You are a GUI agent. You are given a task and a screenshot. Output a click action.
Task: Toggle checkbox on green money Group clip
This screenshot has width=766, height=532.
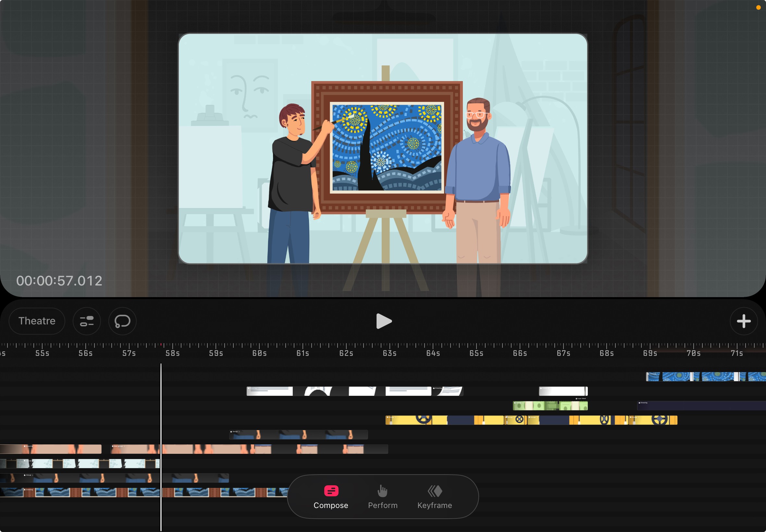515,403
